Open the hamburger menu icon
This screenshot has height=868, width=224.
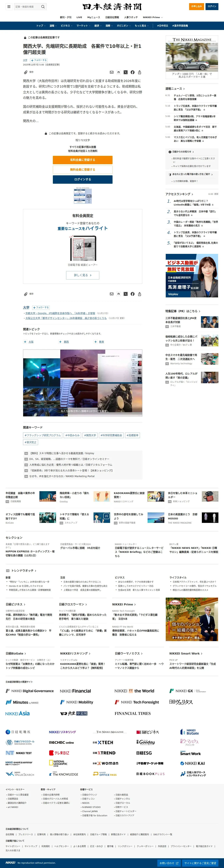point(8,6)
